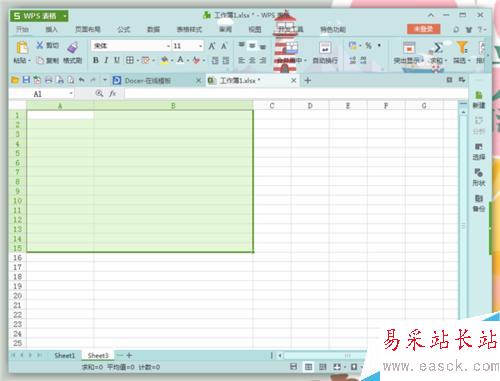Open the font name dropdown
The height and width of the screenshot is (381, 500).
coord(168,46)
